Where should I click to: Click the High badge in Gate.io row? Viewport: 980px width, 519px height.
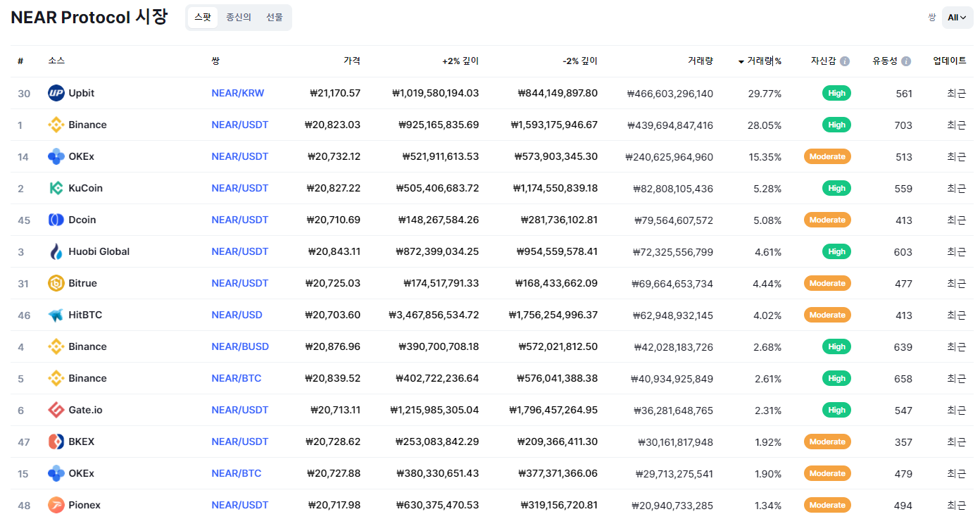click(836, 410)
